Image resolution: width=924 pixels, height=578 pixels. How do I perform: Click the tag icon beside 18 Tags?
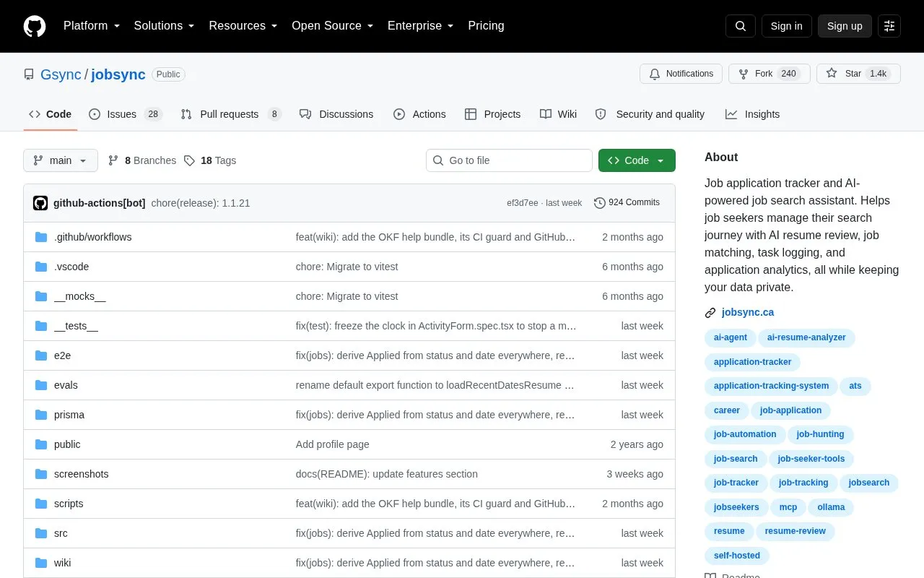(x=189, y=160)
